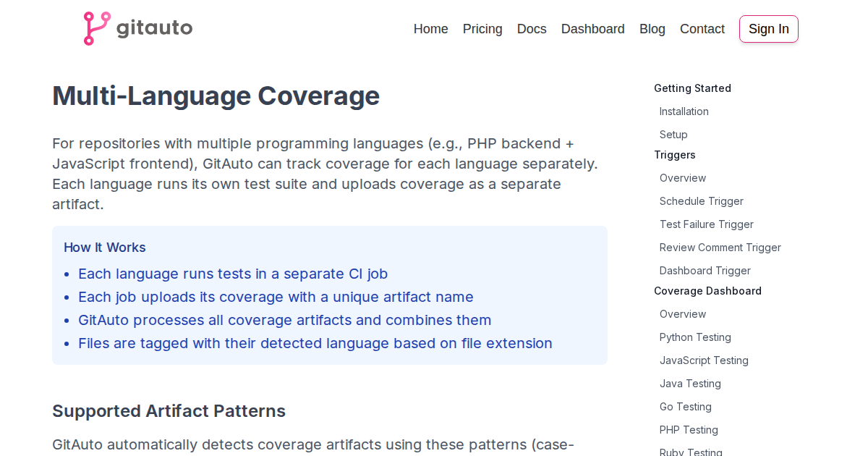Open the Go Testing page
The width and height of the screenshot is (868, 456).
686,407
